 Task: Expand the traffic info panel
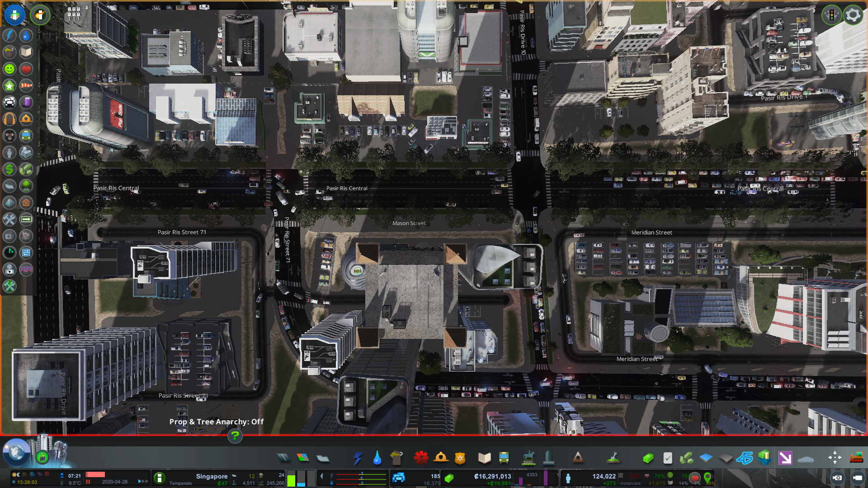pos(398,478)
